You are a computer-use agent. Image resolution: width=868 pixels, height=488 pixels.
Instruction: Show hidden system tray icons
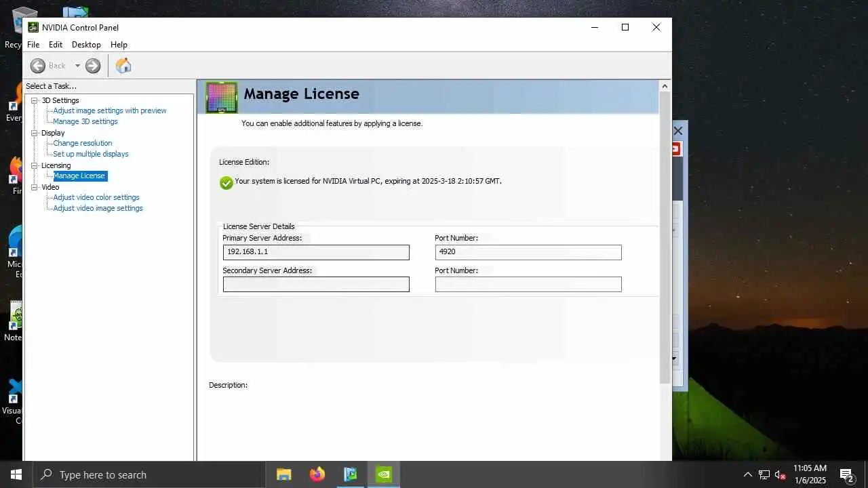747,474
